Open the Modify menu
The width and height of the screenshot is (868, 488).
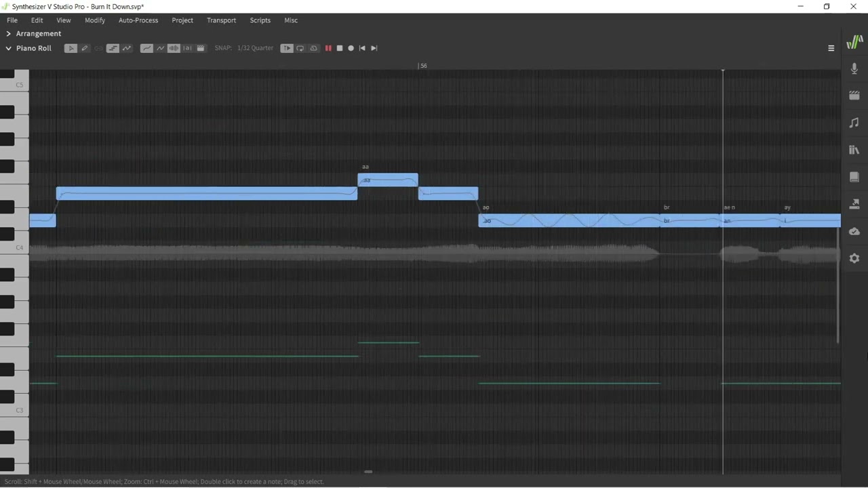pos(95,20)
